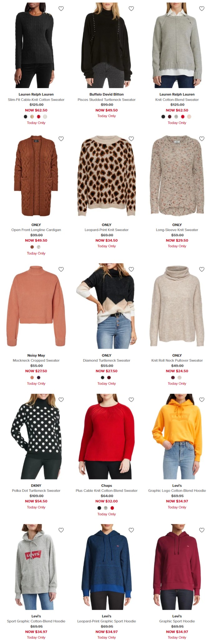Select red swatch for Slim-Fit Cable-Knit Sweater
The width and height of the screenshot is (214, 644).
point(39,117)
